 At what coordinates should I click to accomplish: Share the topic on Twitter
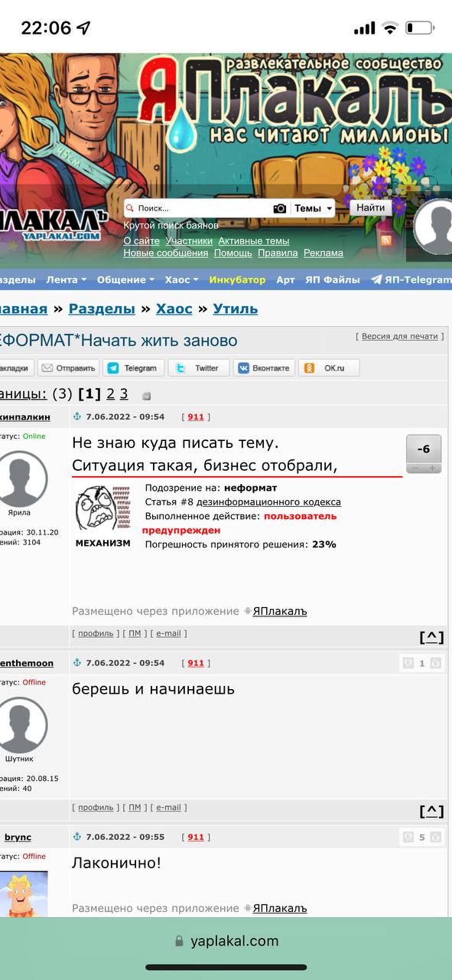tap(199, 368)
